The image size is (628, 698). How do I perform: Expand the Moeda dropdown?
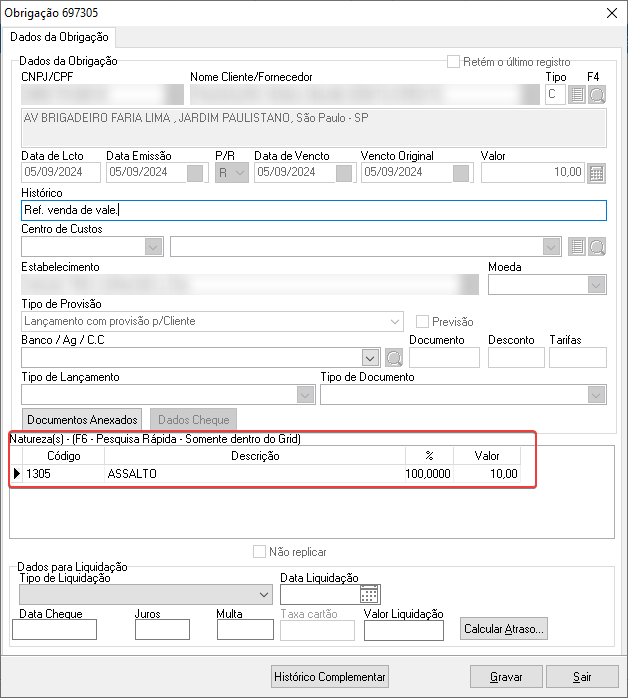(x=596, y=285)
